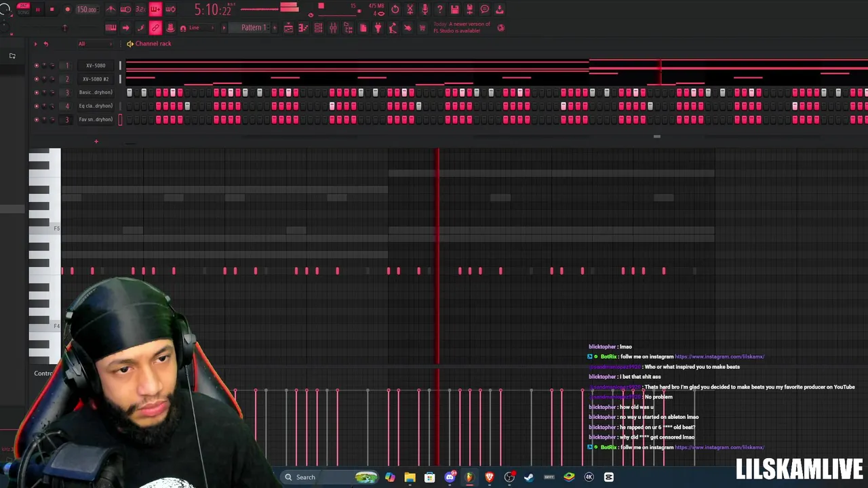Image resolution: width=868 pixels, height=488 pixels.
Task: Toggle wait for input before recording
Action: pos(125,9)
